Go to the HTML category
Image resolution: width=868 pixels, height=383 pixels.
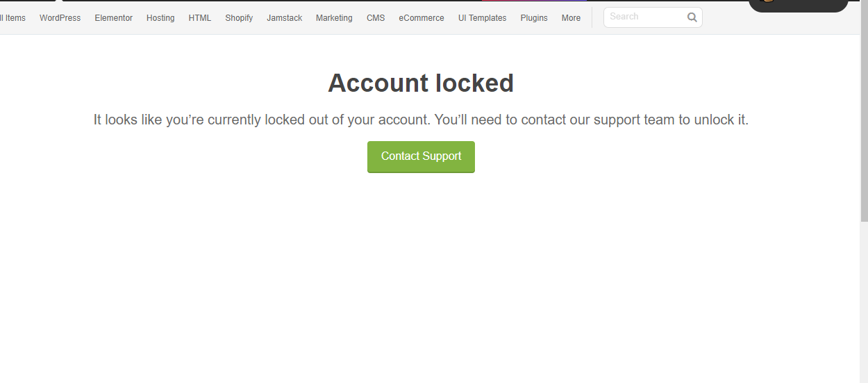pyautogui.click(x=200, y=18)
